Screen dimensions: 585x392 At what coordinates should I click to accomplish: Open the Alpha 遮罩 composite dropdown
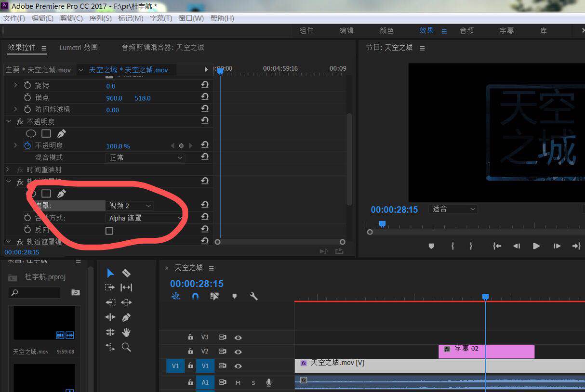(145, 218)
